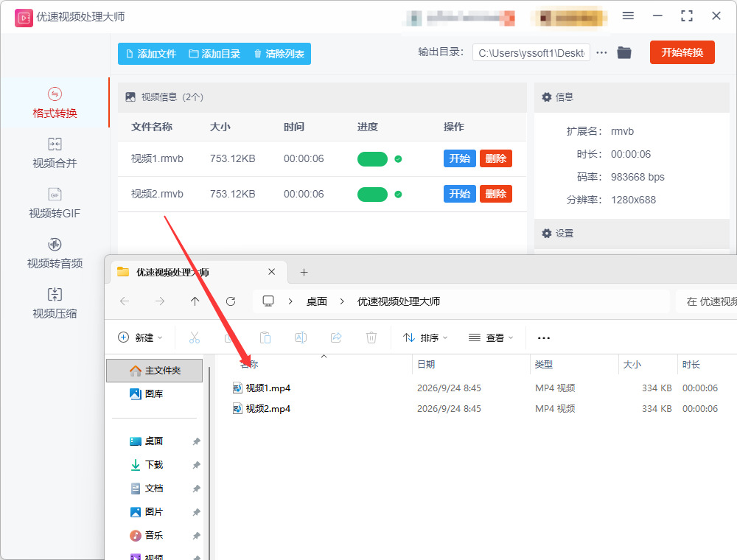The height and width of the screenshot is (560, 737).
Task: Click the 清除列表 clear list button
Action: pos(279,54)
